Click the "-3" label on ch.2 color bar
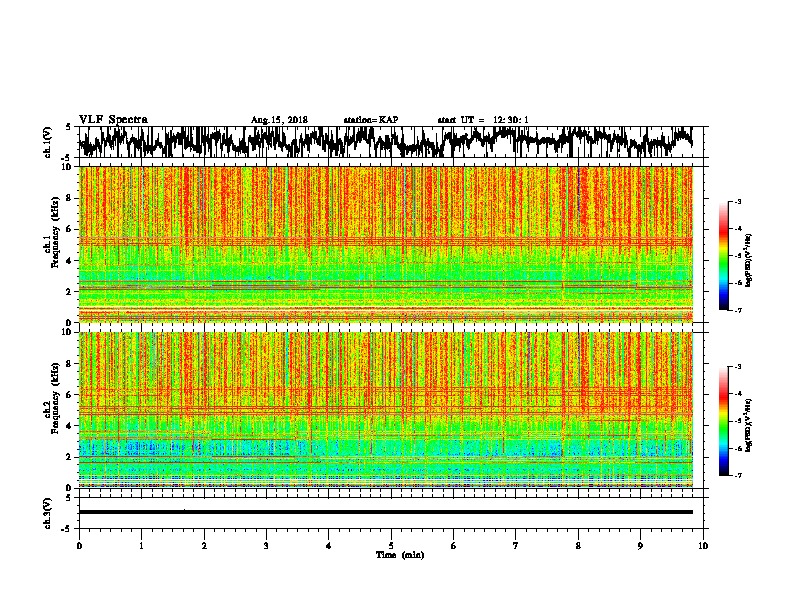Viewport: 792px width, 612px height. tap(737, 367)
